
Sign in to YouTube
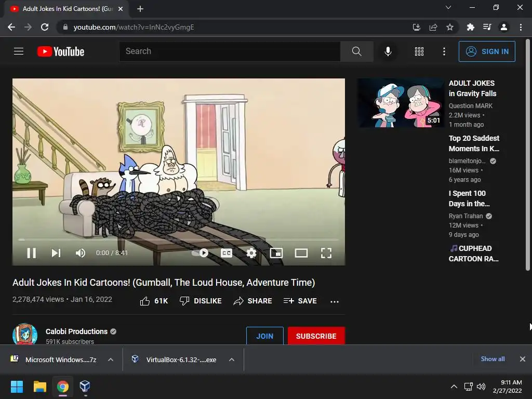[x=487, y=51]
